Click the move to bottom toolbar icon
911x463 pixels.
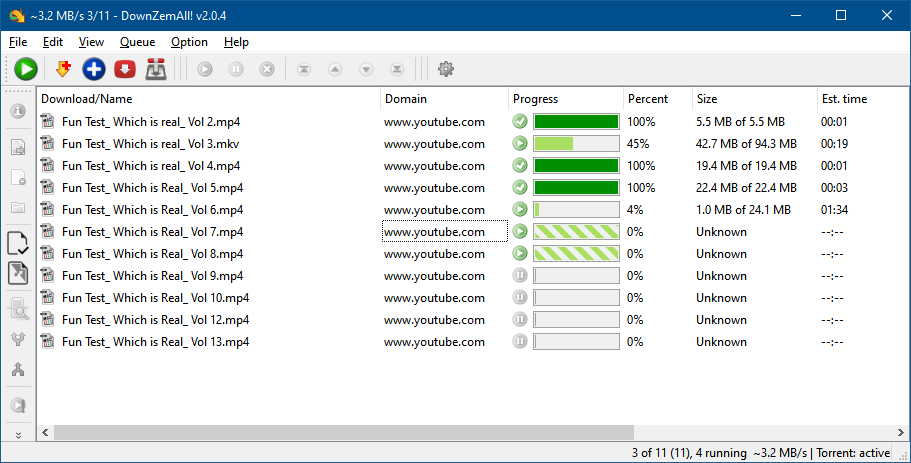(x=397, y=70)
